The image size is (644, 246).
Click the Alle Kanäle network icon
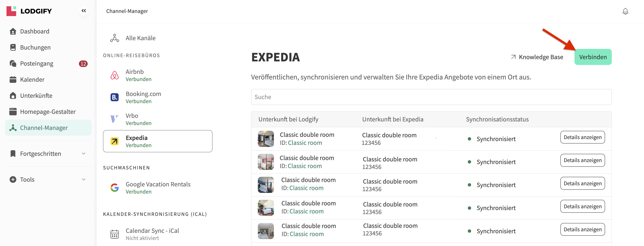click(x=114, y=38)
